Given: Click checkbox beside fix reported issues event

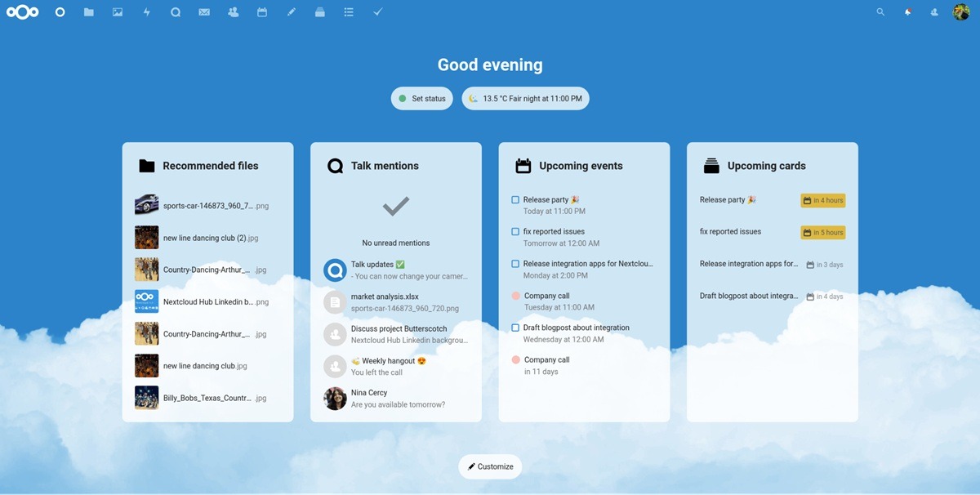Looking at the screenshot, I should (515, 232).
